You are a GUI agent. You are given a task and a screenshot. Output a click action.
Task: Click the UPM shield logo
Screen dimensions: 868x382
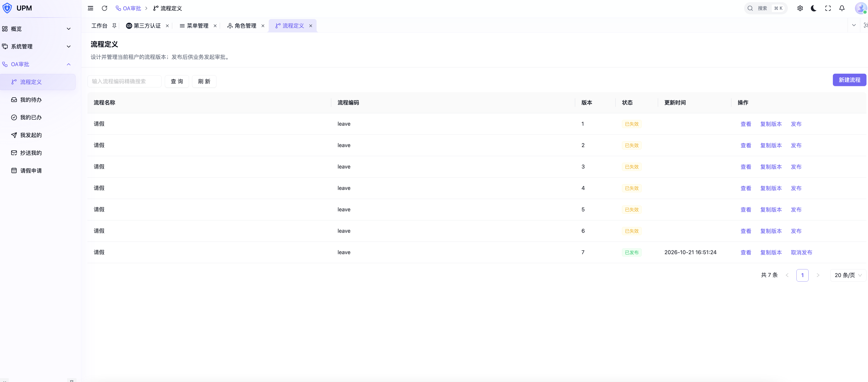click(7, 8)
